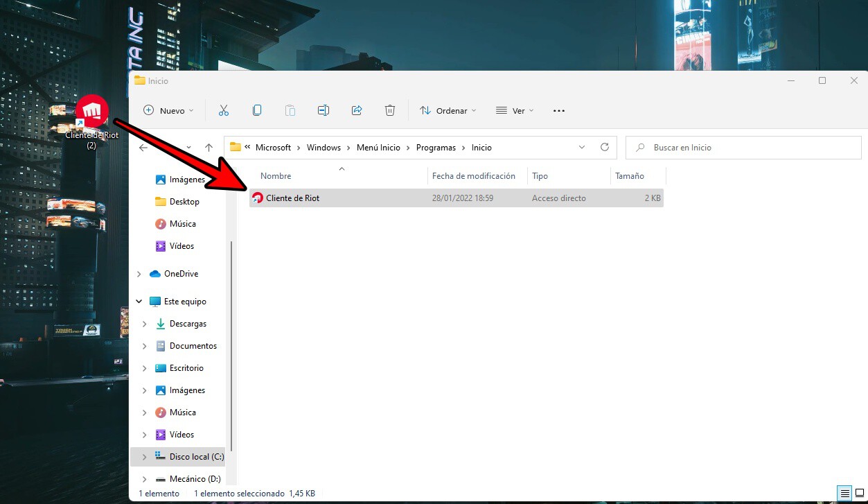Click Programas in the breadcrumb path
The height and width of the screenshot is (504, 868).
pyautogui.click(x=436, y=147)
